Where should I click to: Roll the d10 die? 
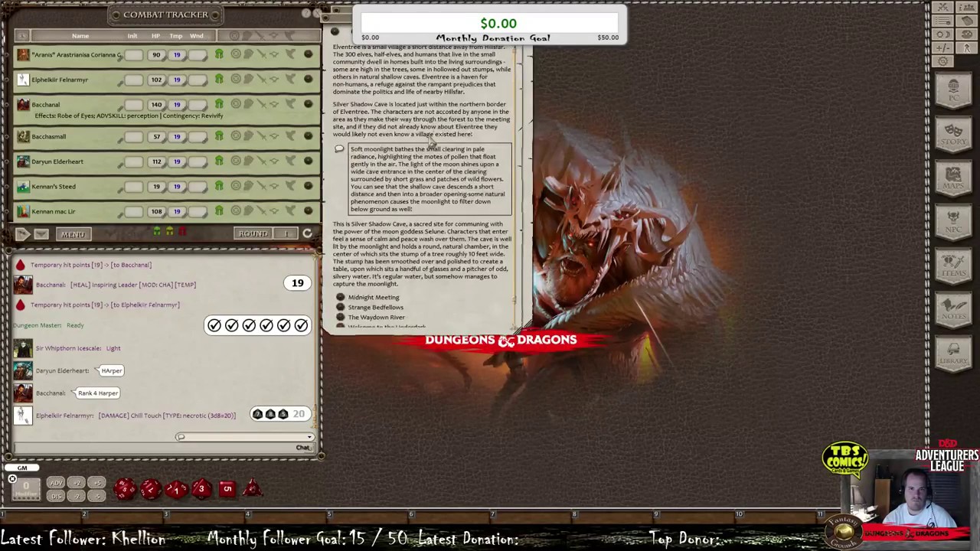[x=176, y=488]
